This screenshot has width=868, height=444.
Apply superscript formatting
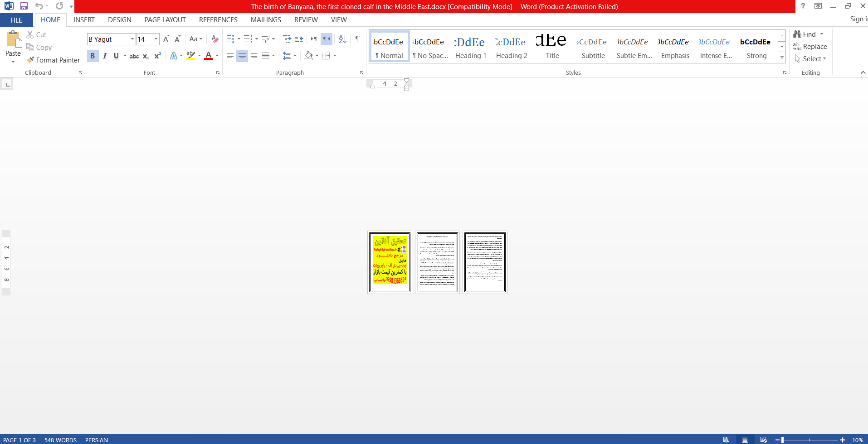click(x=157, y=56)
